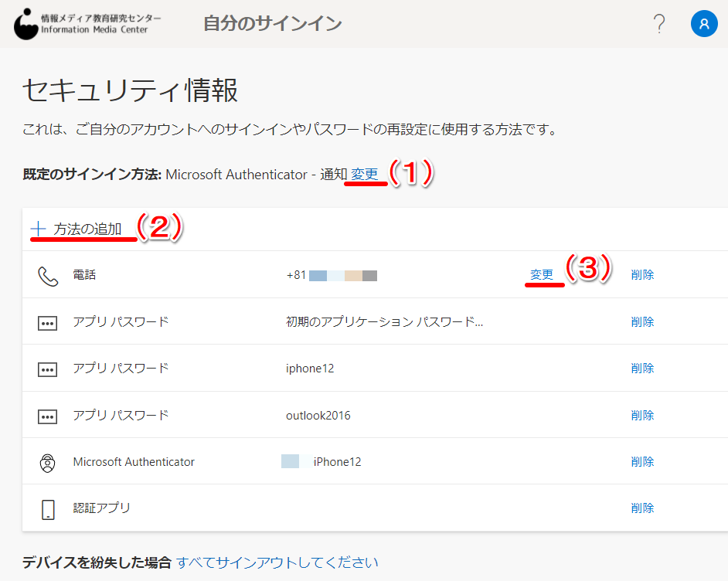This screenshot has height=581, width=728.
Task: Click the 方法の追加 link
Action: [x=87, y=229]
